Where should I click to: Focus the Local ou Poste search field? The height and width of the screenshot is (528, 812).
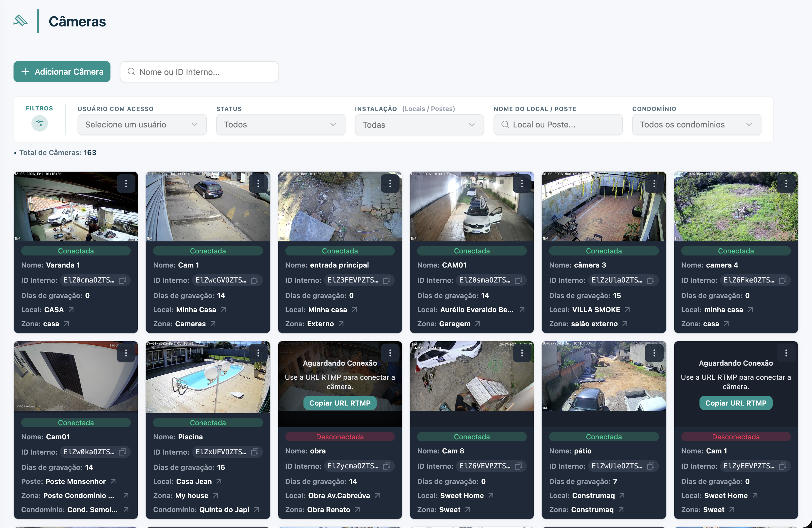pyautogui.click(x=558, y=125)
